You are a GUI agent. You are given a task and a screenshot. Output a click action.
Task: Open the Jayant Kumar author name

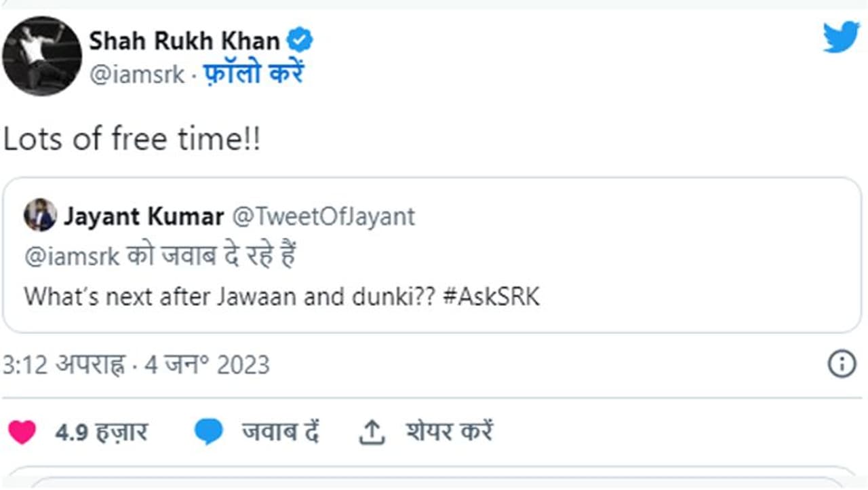[144, 216]
